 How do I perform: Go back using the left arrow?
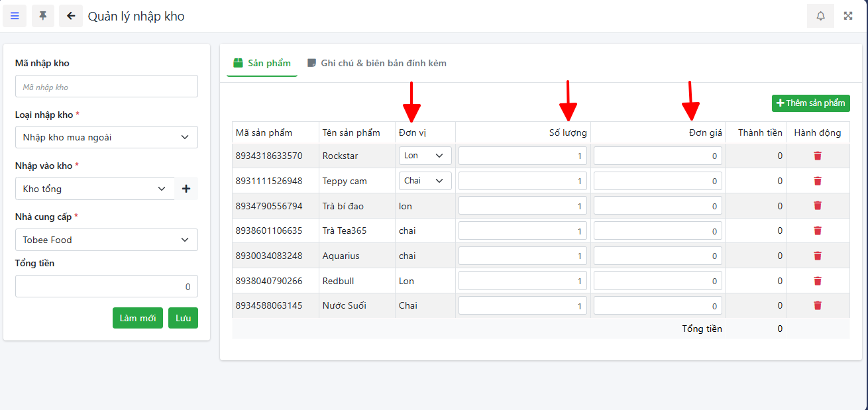click(x=71, y=16)
